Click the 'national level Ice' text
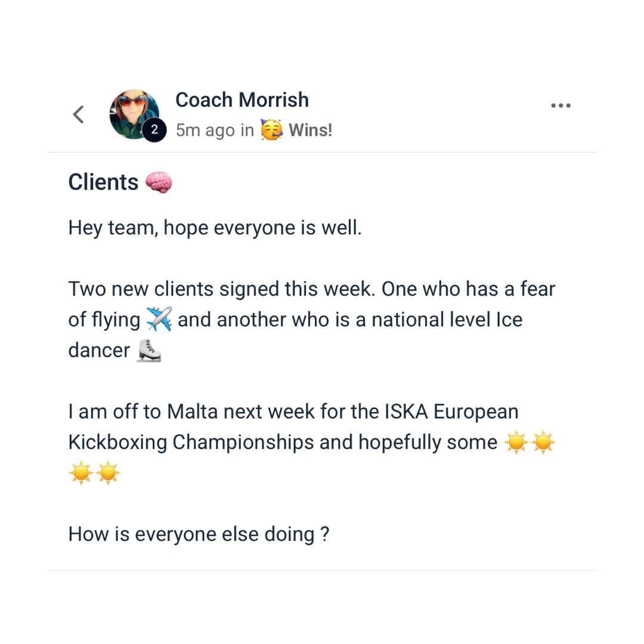The image size is (644, 644). click(447, 320)
